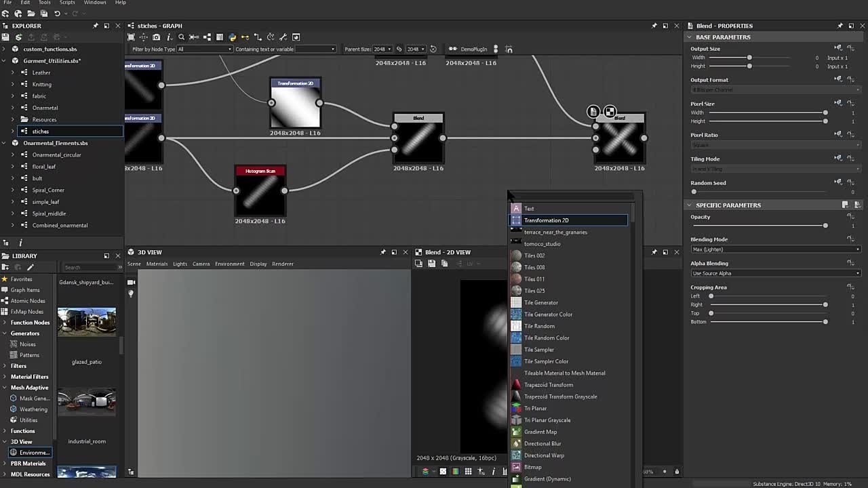Open the Scripts menu
The width and height of the screenshot is (868, 488).
[x=67, y=3]
